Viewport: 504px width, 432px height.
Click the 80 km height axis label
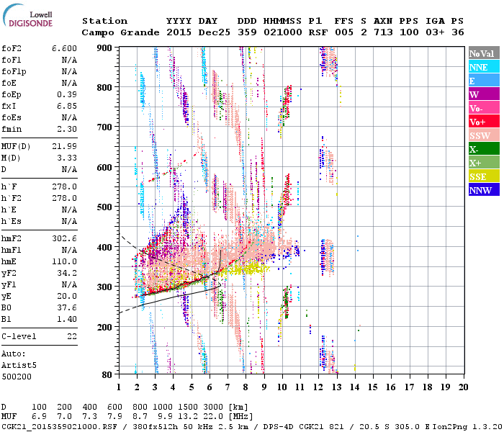click(107, 374)
